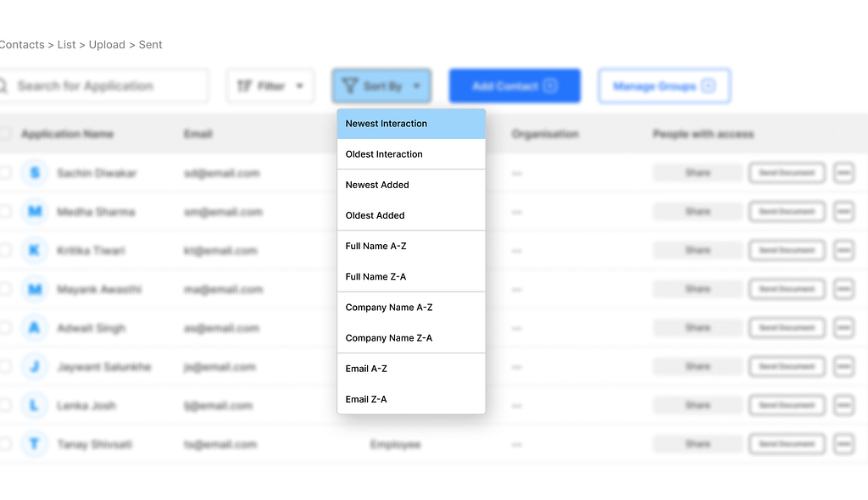This screenshot has width=868, height=500.
Task: Check the select-all checkbox in the header
Action: [5, 134]
